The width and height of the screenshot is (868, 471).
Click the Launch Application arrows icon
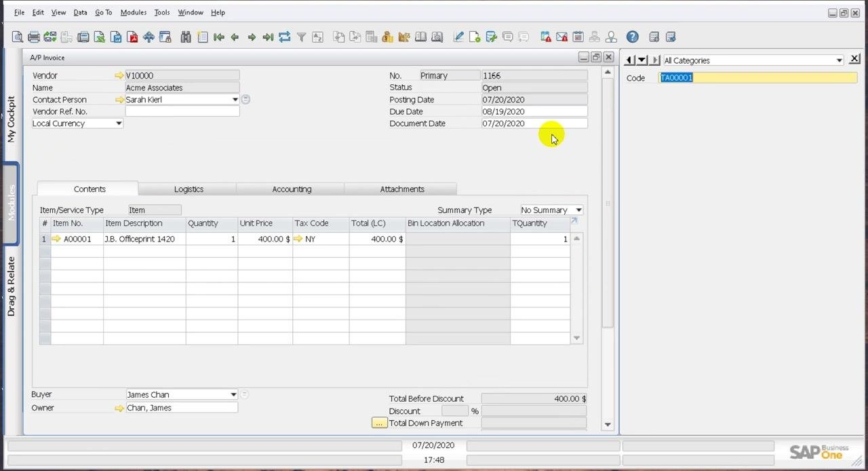click(x=149, y=37)
